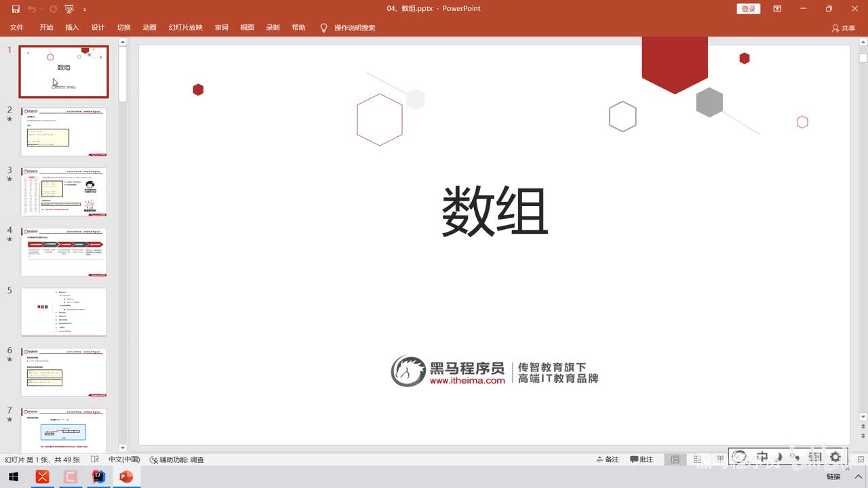The width and height of the screenshot is (868, 488).
Task: Switch to Normal view icon
Action: (x=675, y=460)
